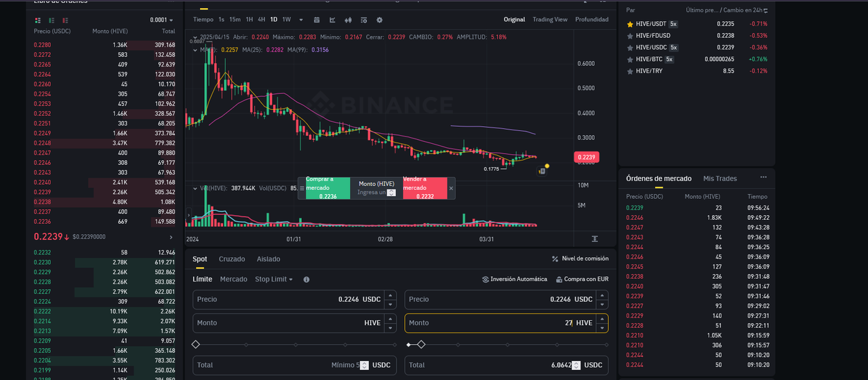868x380 pixels.
Task: Click the price alert icon on chart
Action: pos(541,171)
